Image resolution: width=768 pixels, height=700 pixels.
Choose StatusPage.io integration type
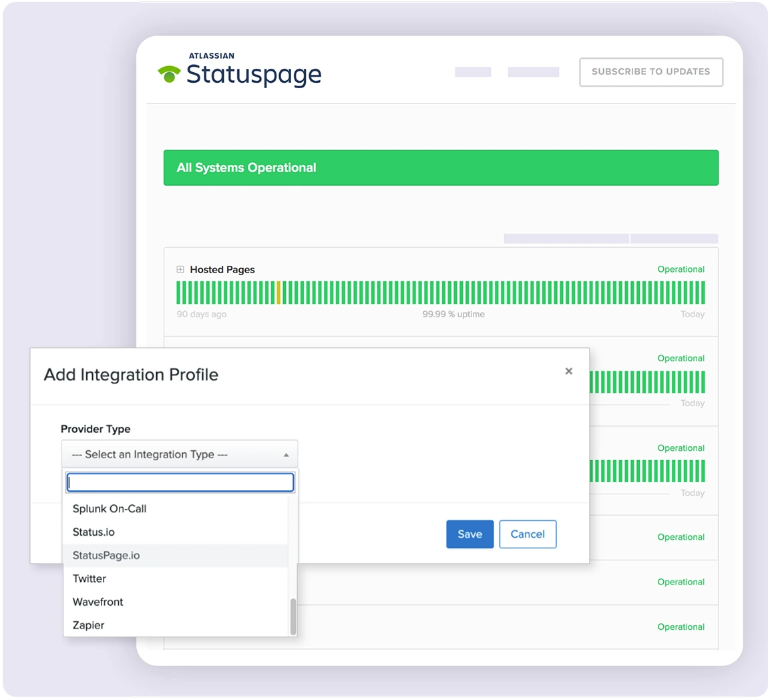pyautogui.click(x=176, y=556)
